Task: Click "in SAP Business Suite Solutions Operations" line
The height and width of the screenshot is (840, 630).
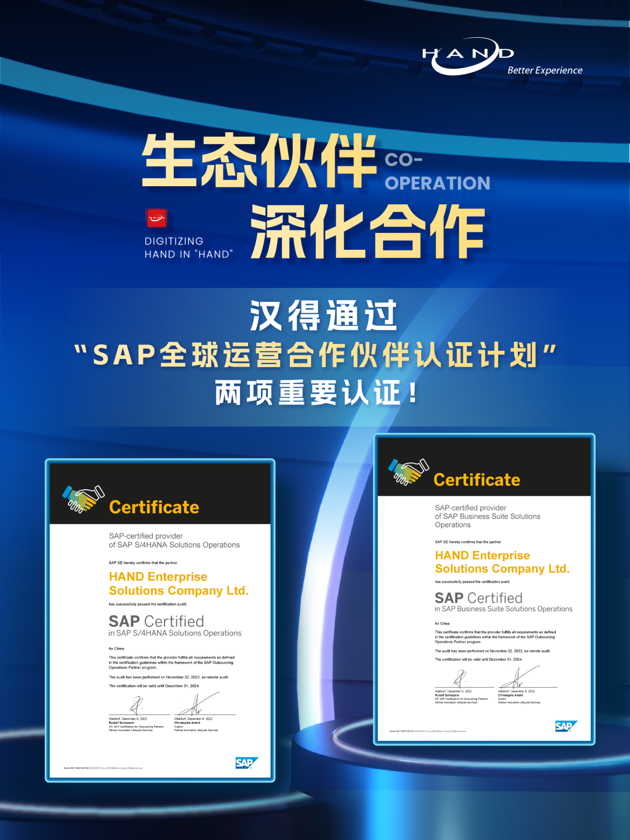Action: [x=503, y=609]
